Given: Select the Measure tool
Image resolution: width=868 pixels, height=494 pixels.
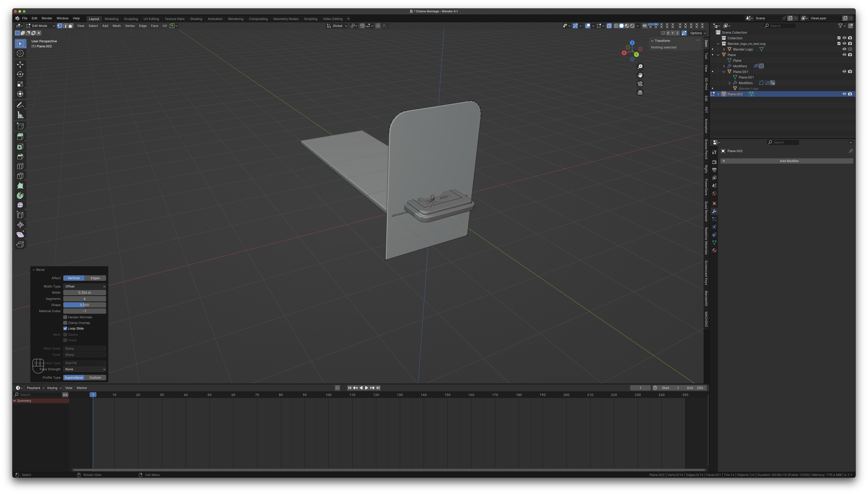Looking at the screenshot, I should [x=20, y=115].
